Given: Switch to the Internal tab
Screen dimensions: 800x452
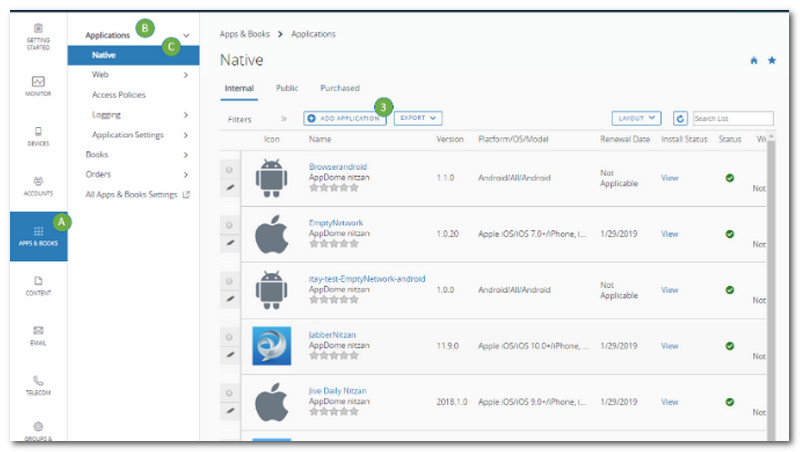Looking at the screenshot, I should tap(239, 88).
